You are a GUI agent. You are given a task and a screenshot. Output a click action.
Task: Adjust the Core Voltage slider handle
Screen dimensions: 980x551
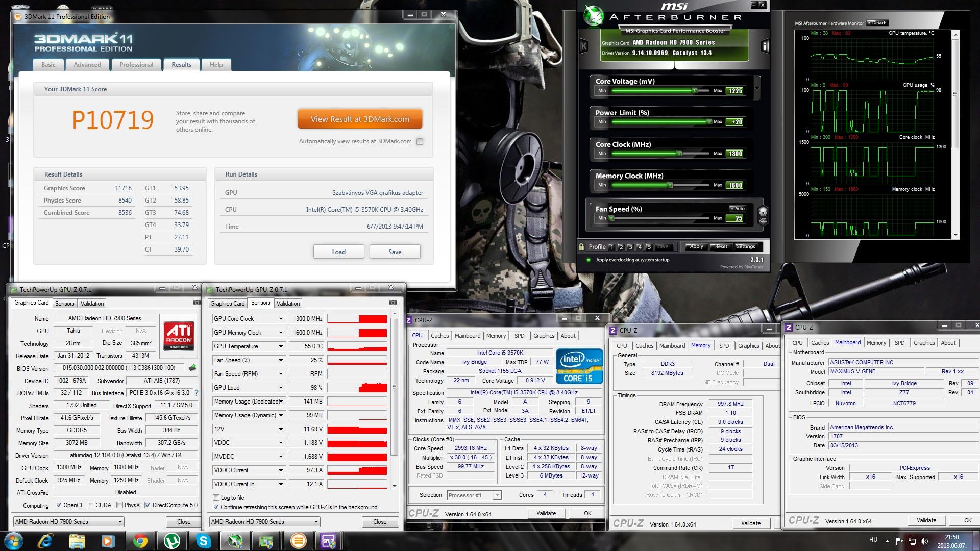click(694, 91)
